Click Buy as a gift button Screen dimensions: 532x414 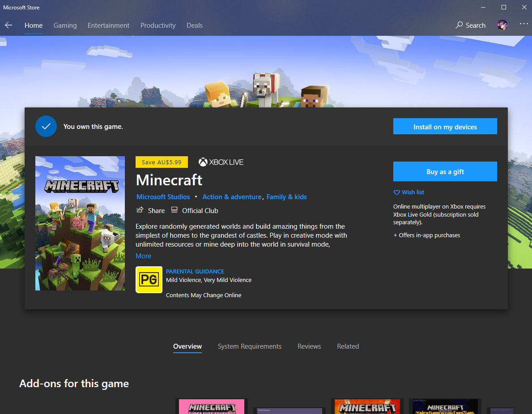[445, 171]
